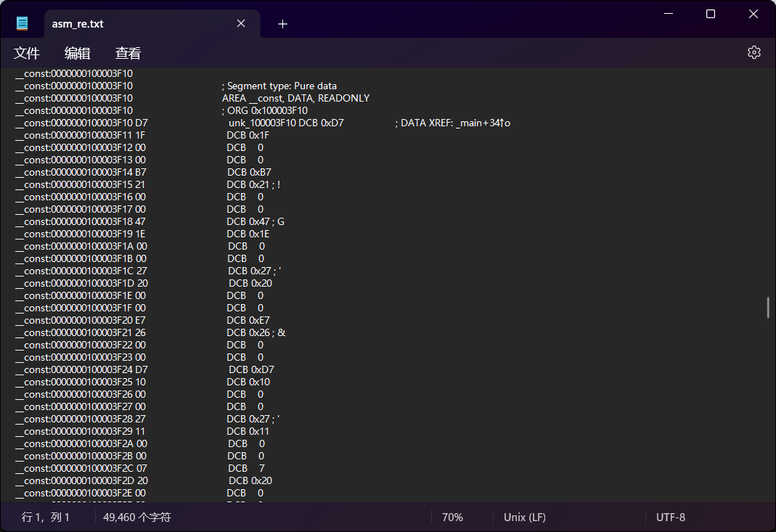
Task: Click the Unix (LF) line ending indicator
Action: click(525, 517)
